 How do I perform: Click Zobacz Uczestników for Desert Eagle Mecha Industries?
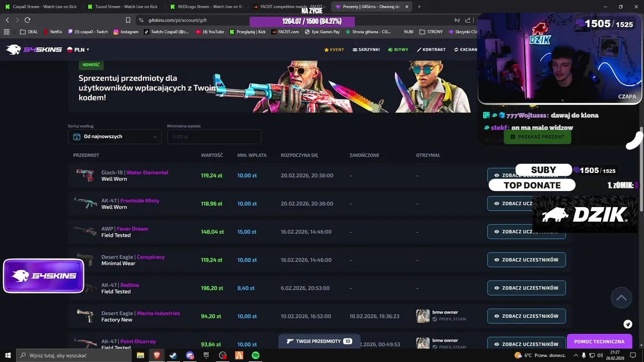[x=526, y=316]
